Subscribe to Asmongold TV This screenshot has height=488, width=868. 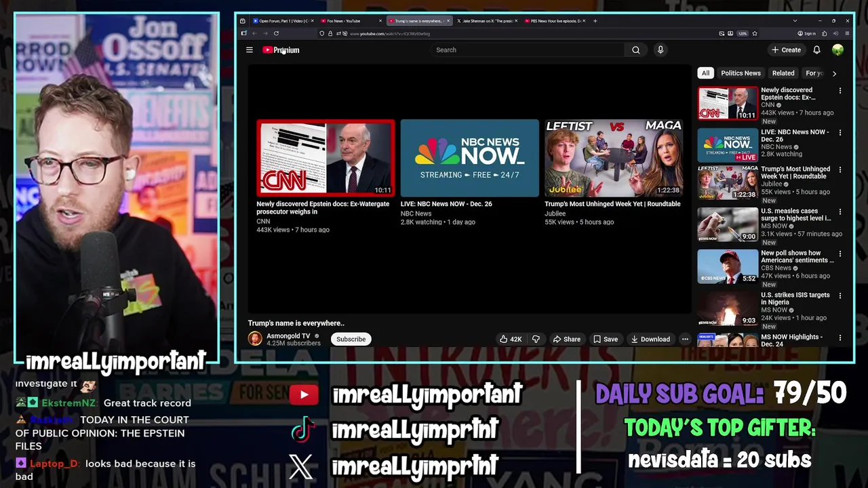point(351,339)
